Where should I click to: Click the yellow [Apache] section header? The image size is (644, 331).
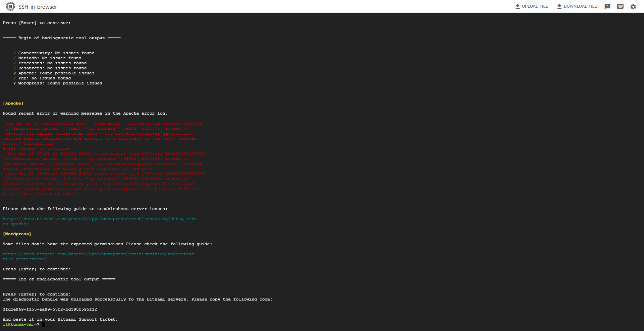pyautogui.click(x=13, y=103)
